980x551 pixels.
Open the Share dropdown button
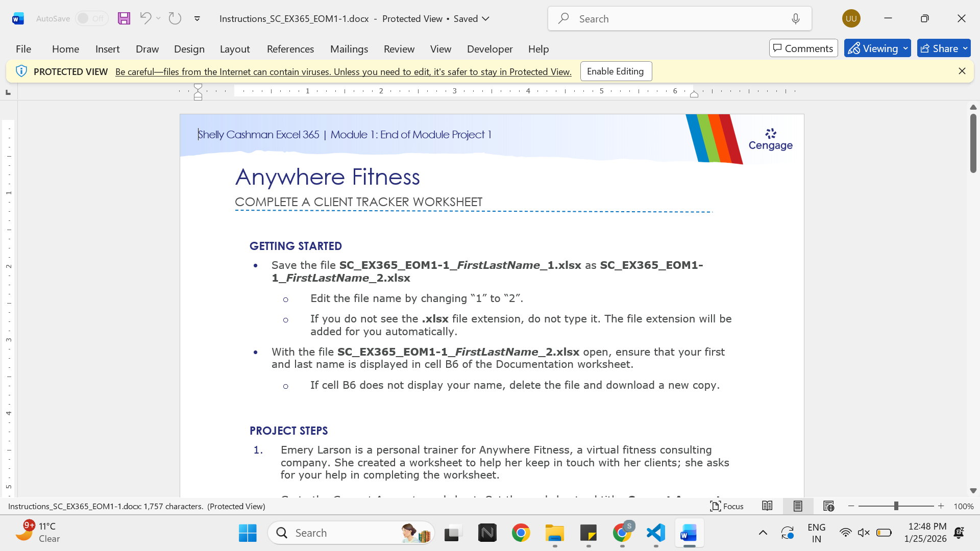944,48
